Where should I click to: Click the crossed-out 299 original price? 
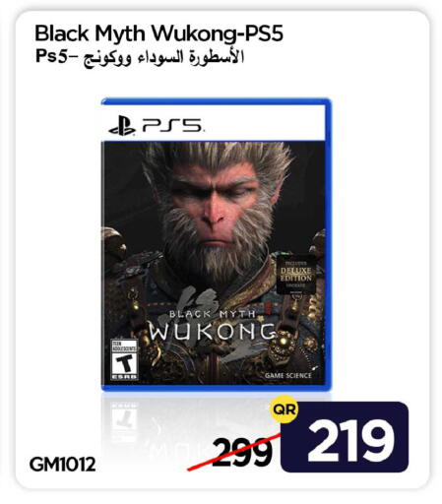(x=242, y=453)
